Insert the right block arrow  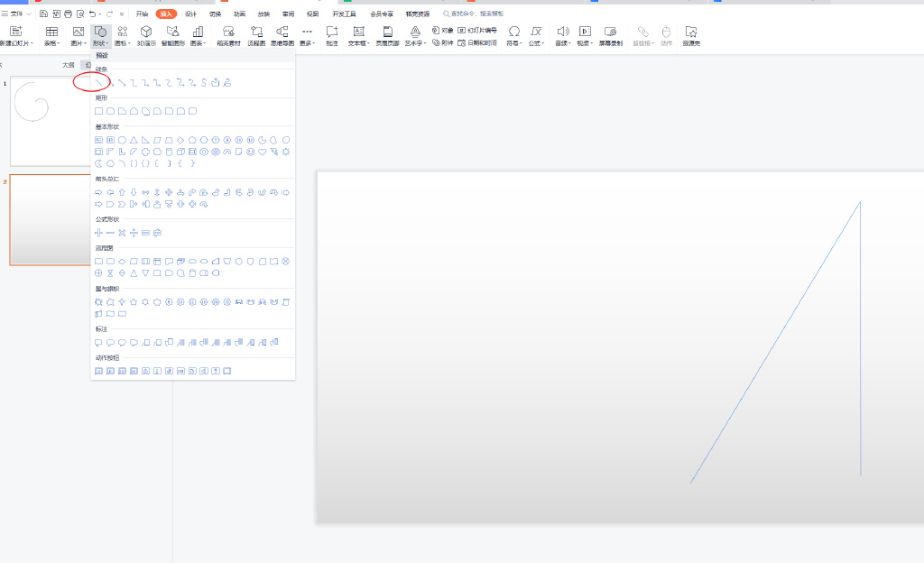point(98,192)
